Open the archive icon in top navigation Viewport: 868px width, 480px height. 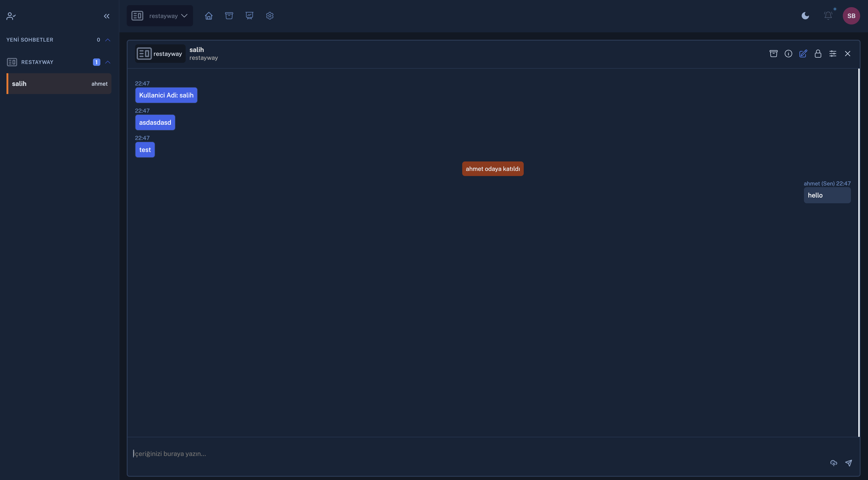229,16
